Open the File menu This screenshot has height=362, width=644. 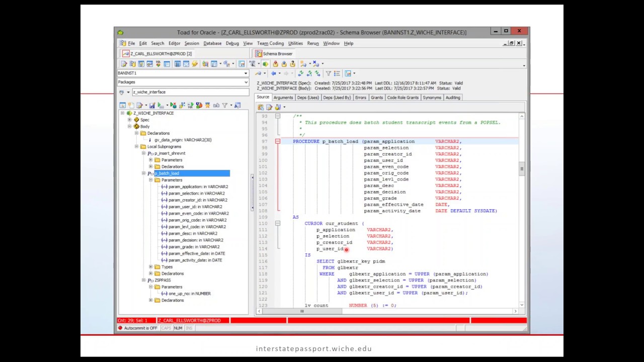131,44
